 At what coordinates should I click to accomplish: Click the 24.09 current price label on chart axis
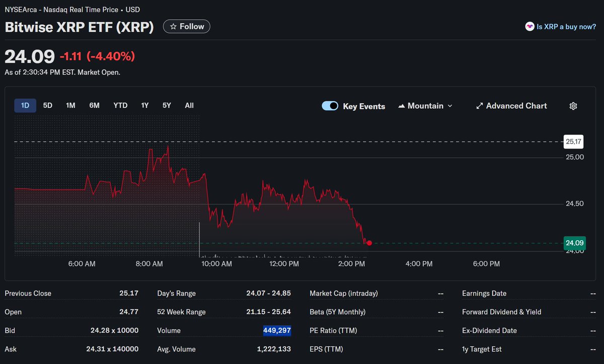click(574, 243)
